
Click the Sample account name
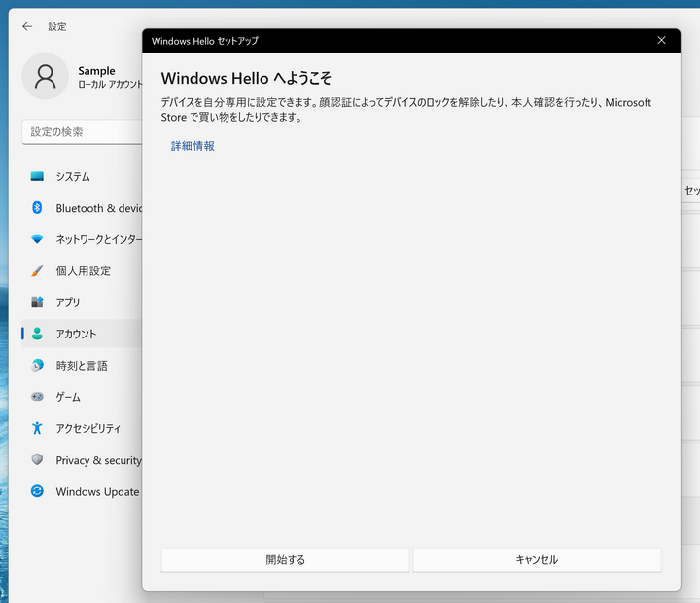(x=96, y=71)
